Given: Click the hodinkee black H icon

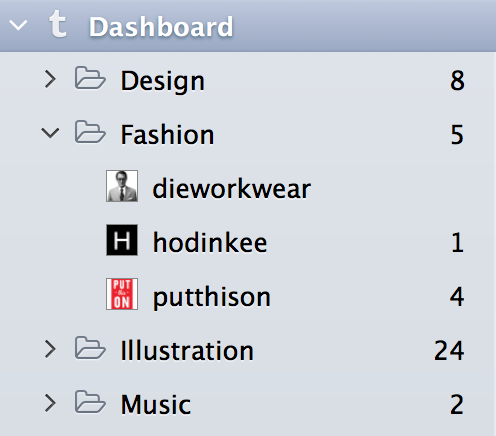Looking at the screenshot, I should [122, 240].
